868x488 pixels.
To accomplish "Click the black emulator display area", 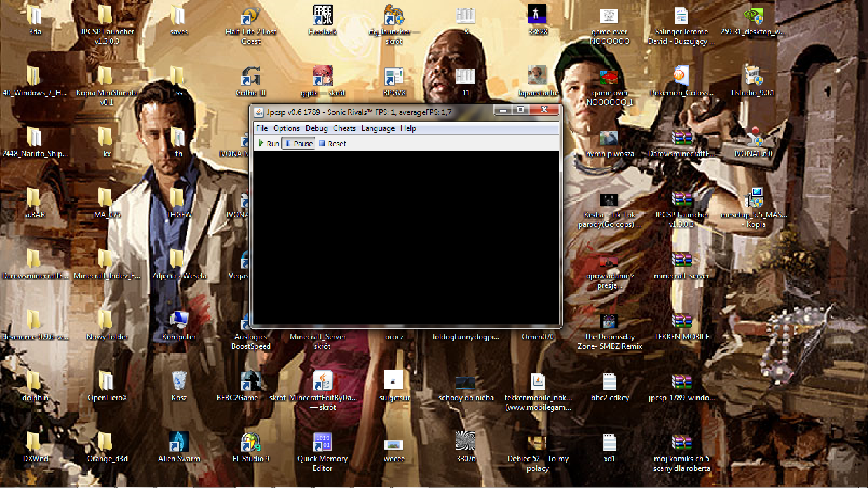I will (405, 236).
